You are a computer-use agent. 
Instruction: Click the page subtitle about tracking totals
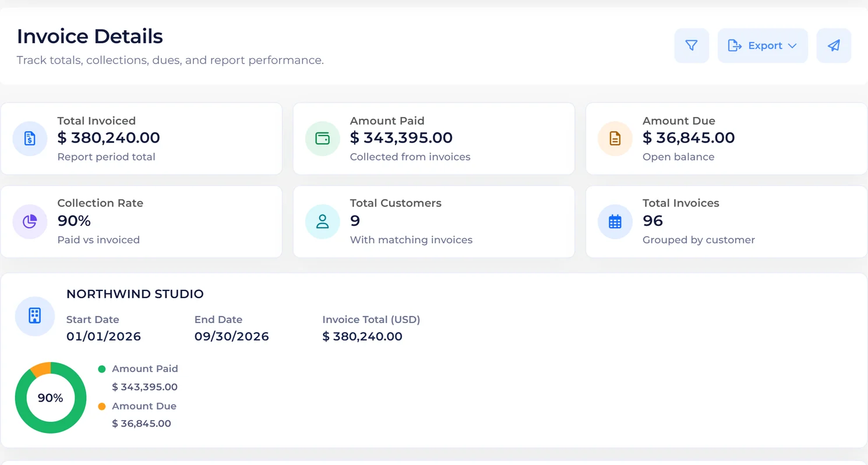170,61
